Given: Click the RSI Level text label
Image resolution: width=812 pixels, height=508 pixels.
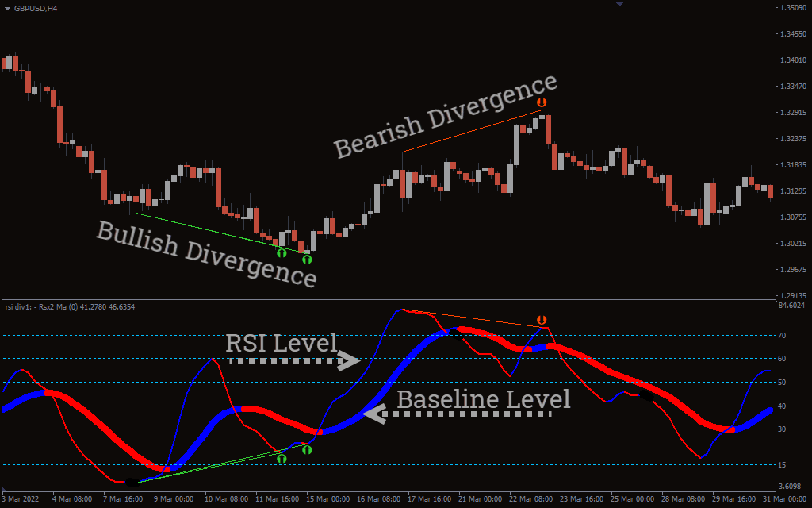Looking at the screenshot, I should pos(281,343).
